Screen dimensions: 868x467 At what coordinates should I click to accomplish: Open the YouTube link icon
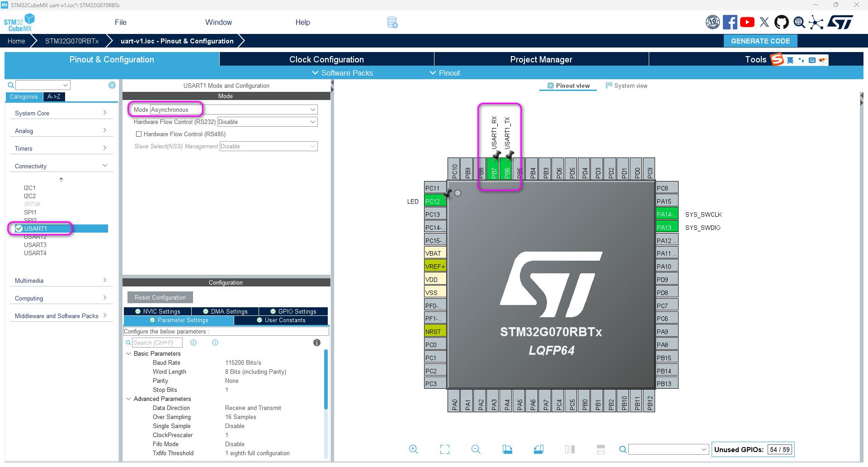click(747, 22)
